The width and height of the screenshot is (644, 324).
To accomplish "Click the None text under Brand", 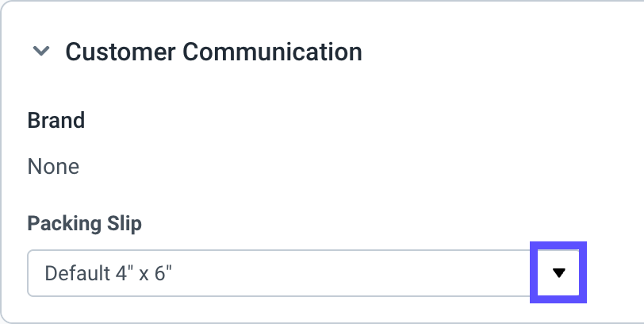I will tap(53, 167).
